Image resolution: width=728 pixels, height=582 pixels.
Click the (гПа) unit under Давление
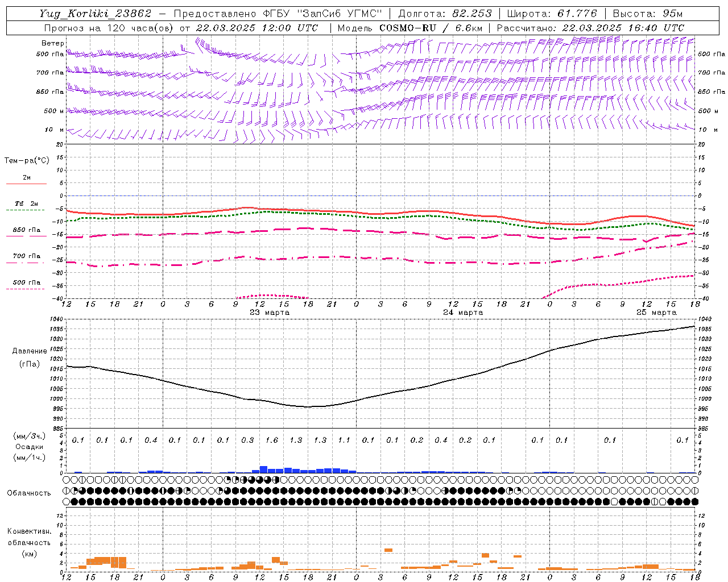coord(30,364)
